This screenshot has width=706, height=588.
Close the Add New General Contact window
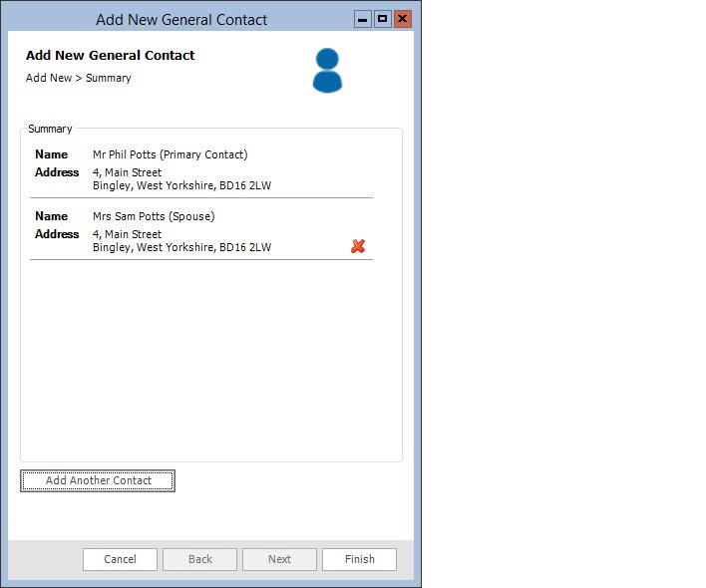[403, 19]
